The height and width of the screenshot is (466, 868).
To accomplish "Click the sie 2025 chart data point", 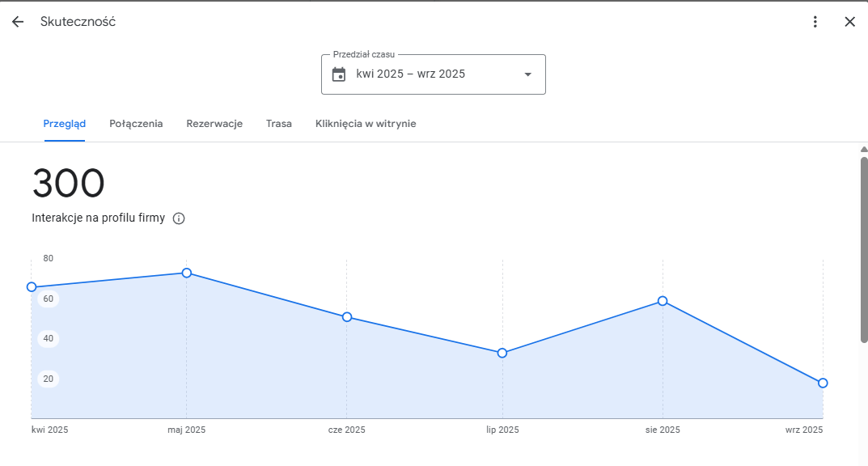I will pos(663,301).
